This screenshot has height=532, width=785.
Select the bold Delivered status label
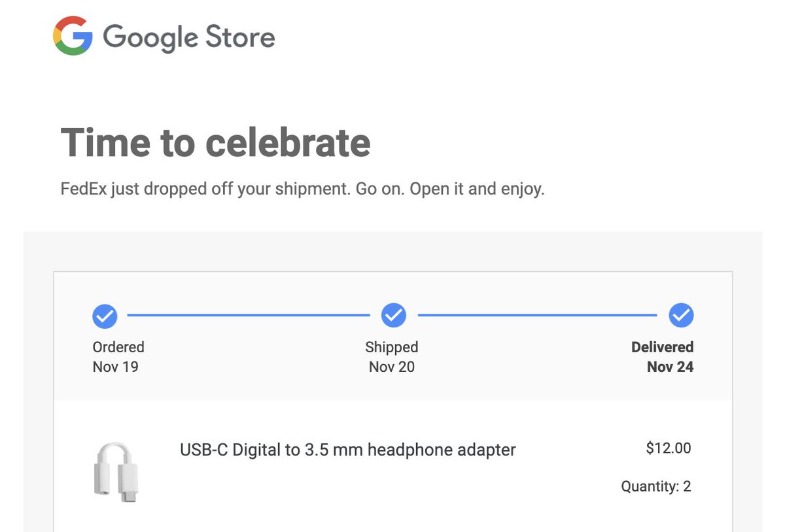662,347
